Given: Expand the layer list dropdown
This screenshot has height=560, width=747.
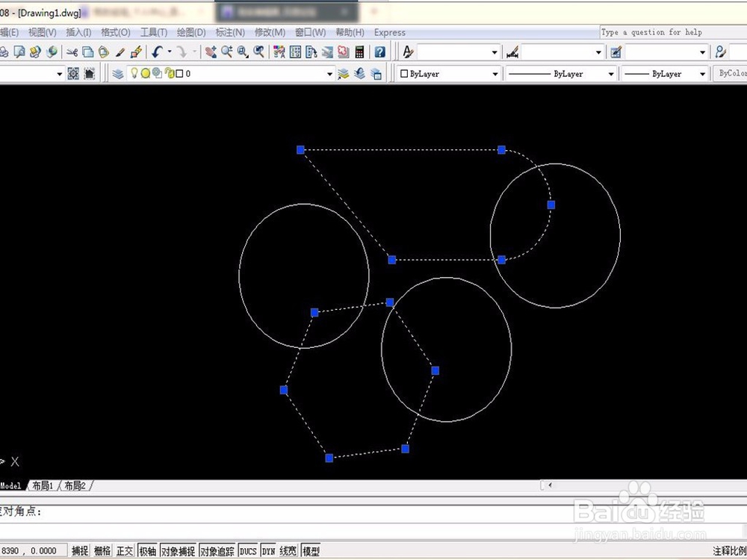Looking at the screenshot, I should tap(329, 74).
